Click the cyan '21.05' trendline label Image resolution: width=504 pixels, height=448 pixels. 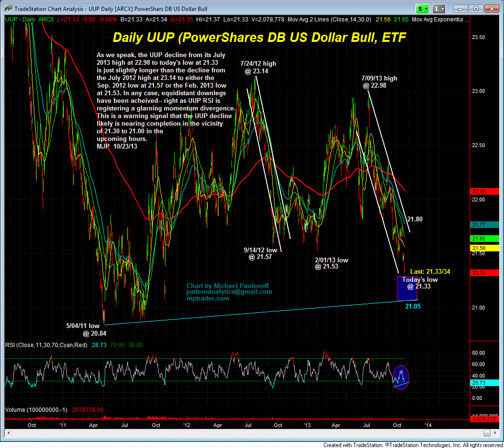(x=413, y=307)
